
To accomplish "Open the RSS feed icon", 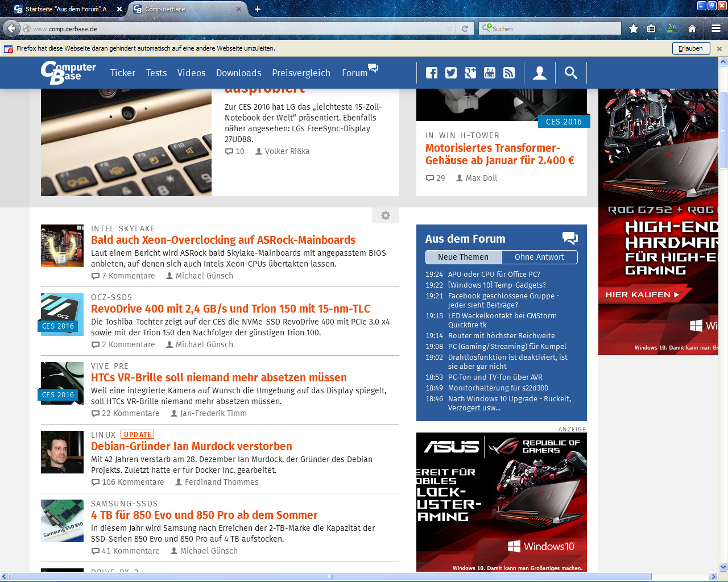I will click(x=509, y=73).
